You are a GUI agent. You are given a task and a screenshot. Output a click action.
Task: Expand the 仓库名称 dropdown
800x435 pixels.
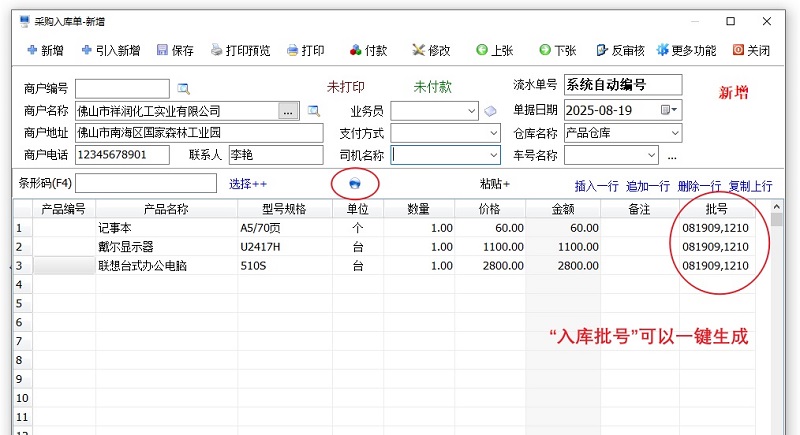674,133
